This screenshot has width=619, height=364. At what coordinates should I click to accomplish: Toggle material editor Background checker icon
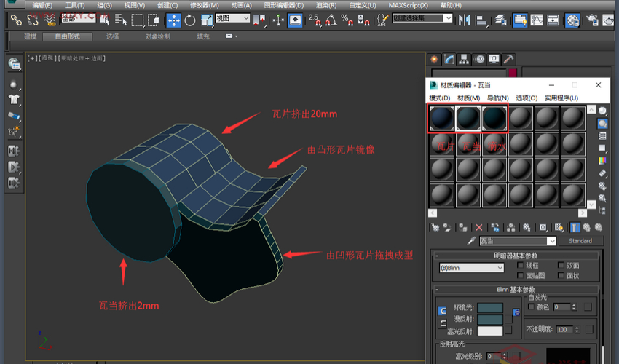(602, 136)
